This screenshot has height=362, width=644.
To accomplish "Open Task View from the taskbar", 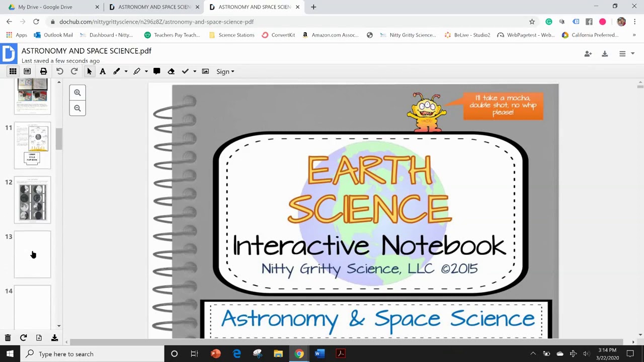I will 194,354.
